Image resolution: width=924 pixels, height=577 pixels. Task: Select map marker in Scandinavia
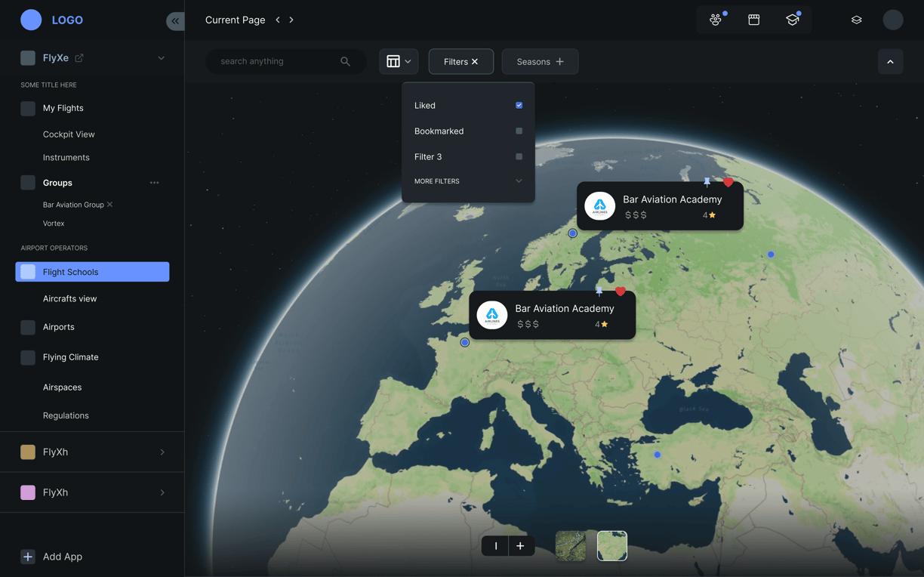coord(573,233)
